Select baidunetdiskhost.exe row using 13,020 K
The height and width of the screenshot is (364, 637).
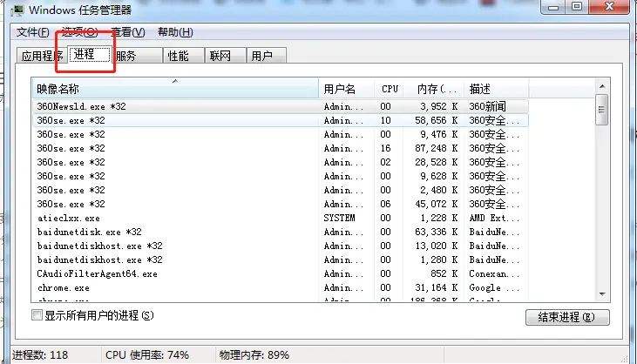tap(281, 246)
